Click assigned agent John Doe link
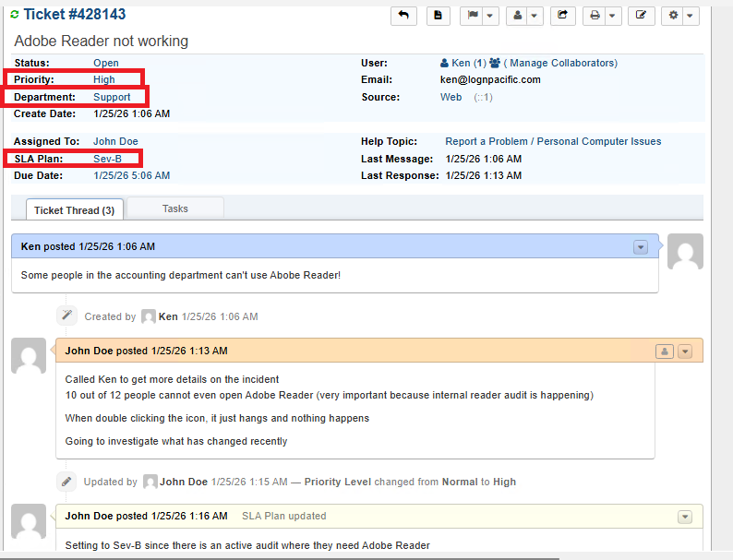 point(115,141)
